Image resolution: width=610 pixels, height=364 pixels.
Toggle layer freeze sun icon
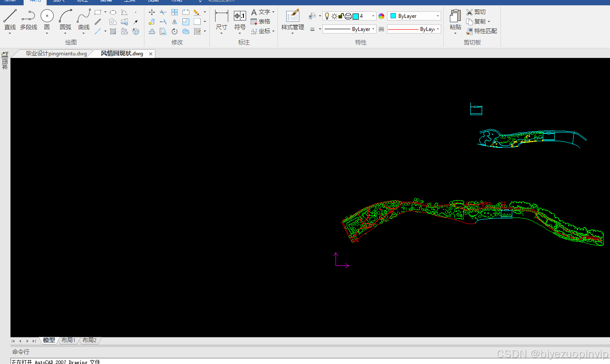tap(334, 16)
